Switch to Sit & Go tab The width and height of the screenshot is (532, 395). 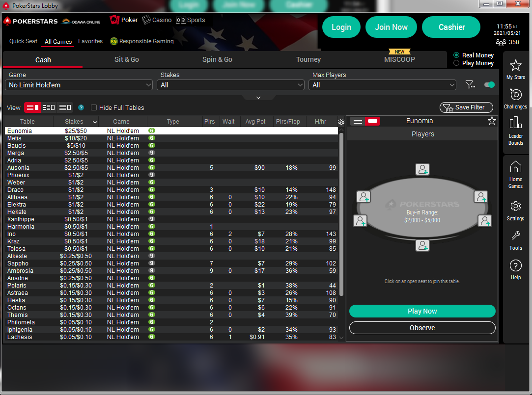click(127, 59)
